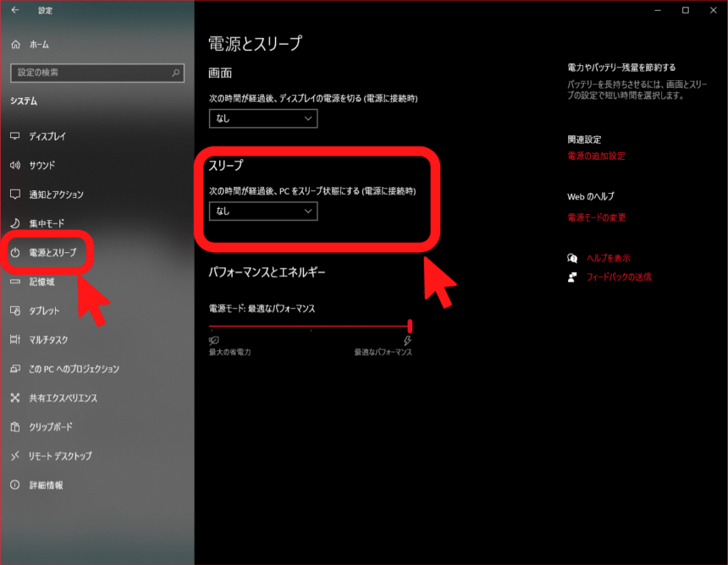The height and width of the screenshot is (565, 728).
Task: Click the サウンド speaker icon
Action: coord(15,165)
